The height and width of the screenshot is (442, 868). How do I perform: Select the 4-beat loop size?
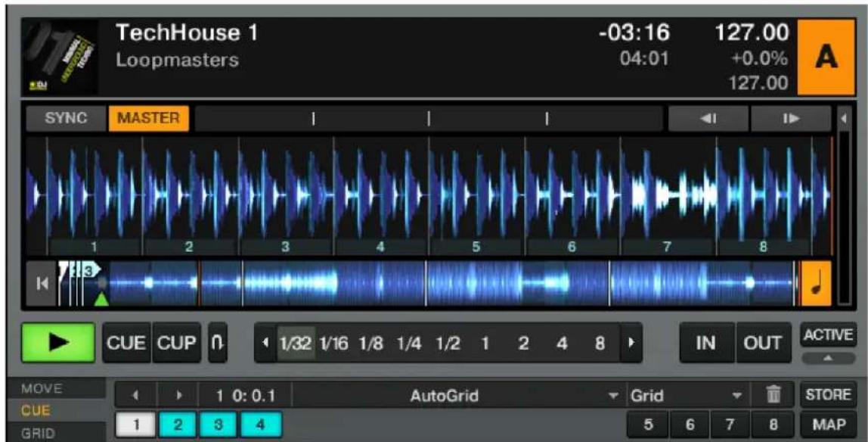coord(562,344)
